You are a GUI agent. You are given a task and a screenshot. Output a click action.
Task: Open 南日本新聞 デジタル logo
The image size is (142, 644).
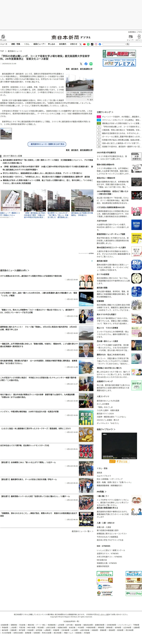click(71, 37)
